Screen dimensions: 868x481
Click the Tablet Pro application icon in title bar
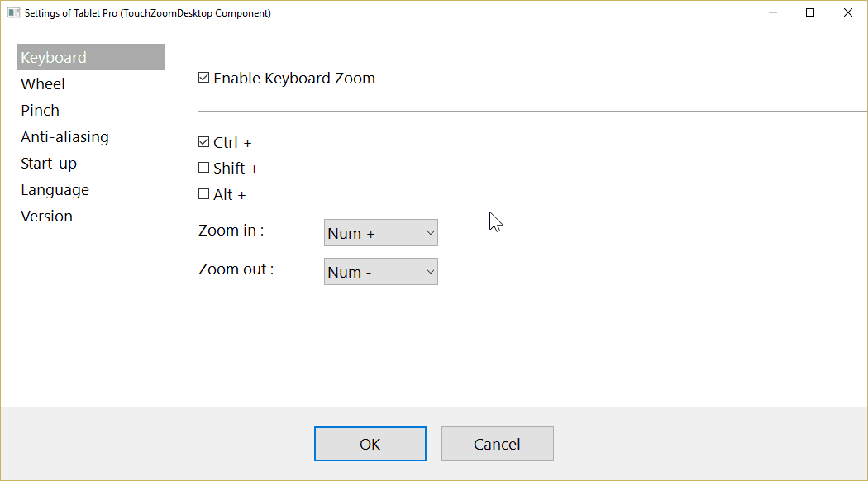click(x=12, y=12)
